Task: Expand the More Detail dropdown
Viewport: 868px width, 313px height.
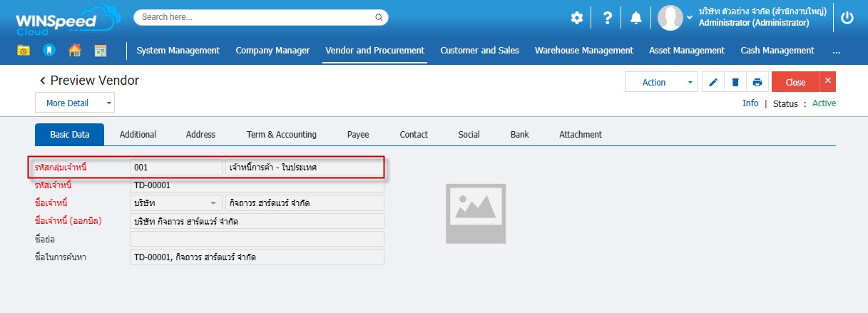Action: tap(109, 103)
